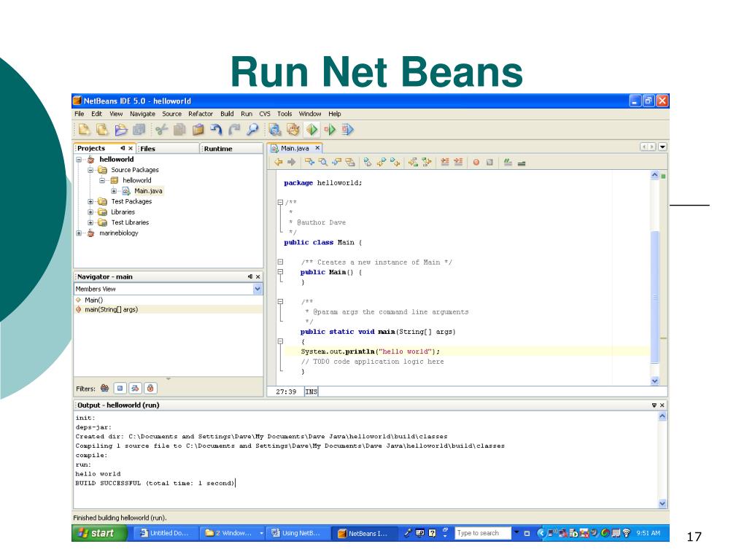
Task: Click the New File toolbar icon
Action: coord(85,130)
